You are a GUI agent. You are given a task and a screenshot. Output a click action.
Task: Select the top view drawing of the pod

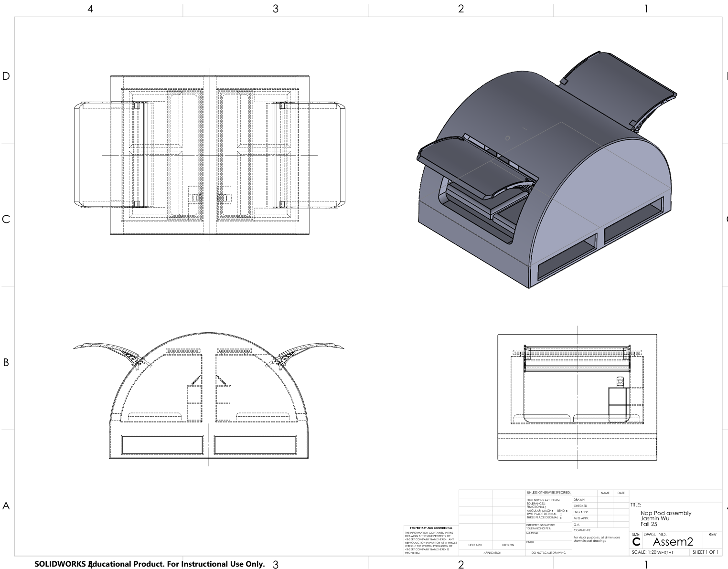(x=210, y=155)
